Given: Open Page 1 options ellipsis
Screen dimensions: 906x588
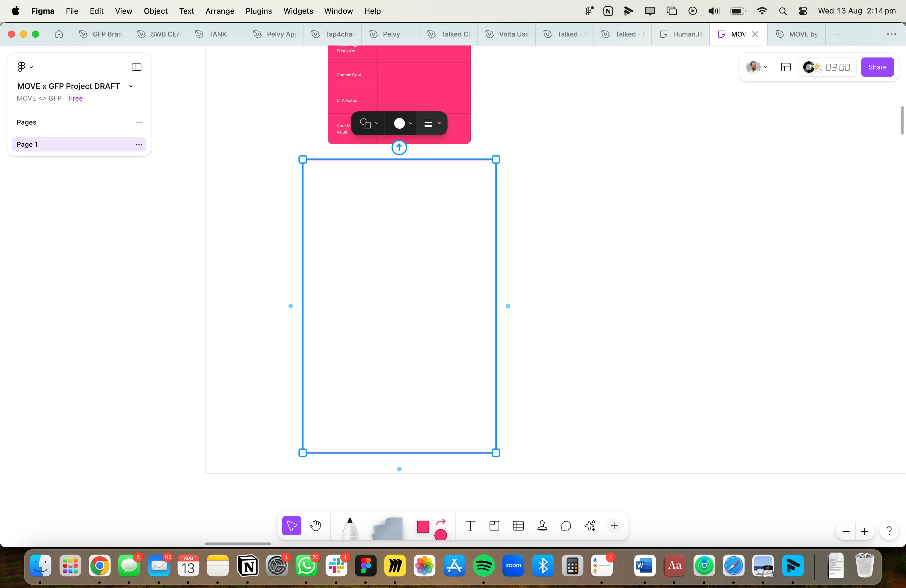Looking at the screenshot, I should (139, 144).
